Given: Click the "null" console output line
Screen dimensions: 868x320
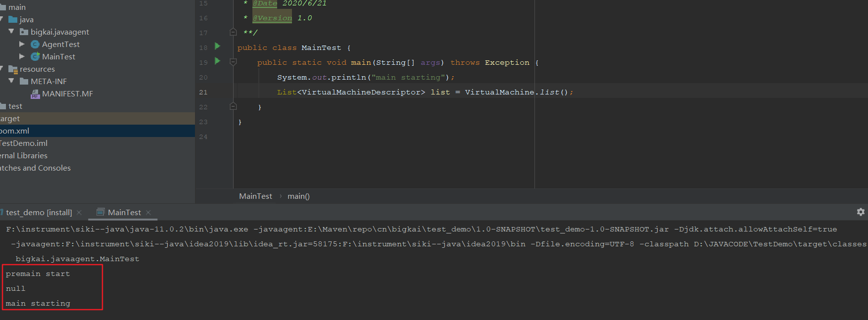Looking at the screenshot, I should point(15,289).
